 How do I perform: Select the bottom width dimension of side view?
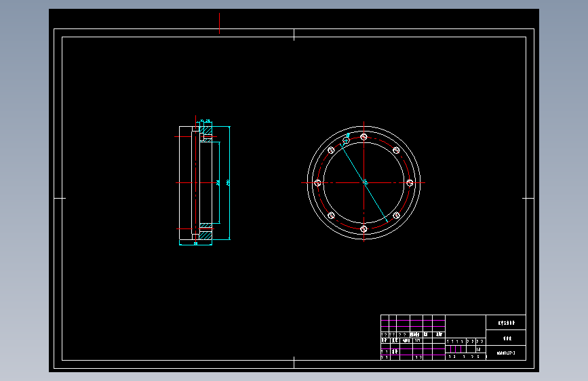tap(195, 245)
